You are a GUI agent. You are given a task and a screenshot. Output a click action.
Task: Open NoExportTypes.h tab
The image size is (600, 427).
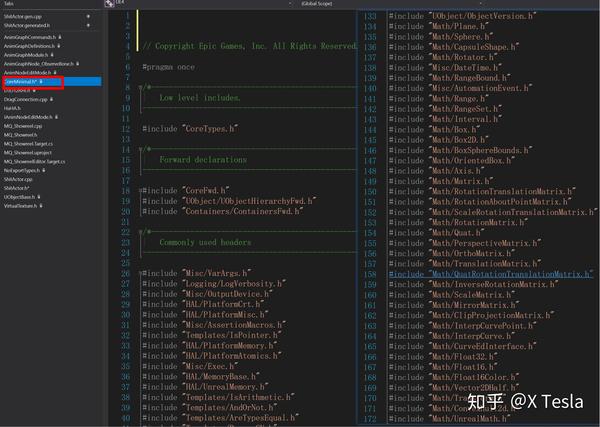point(22,170)
